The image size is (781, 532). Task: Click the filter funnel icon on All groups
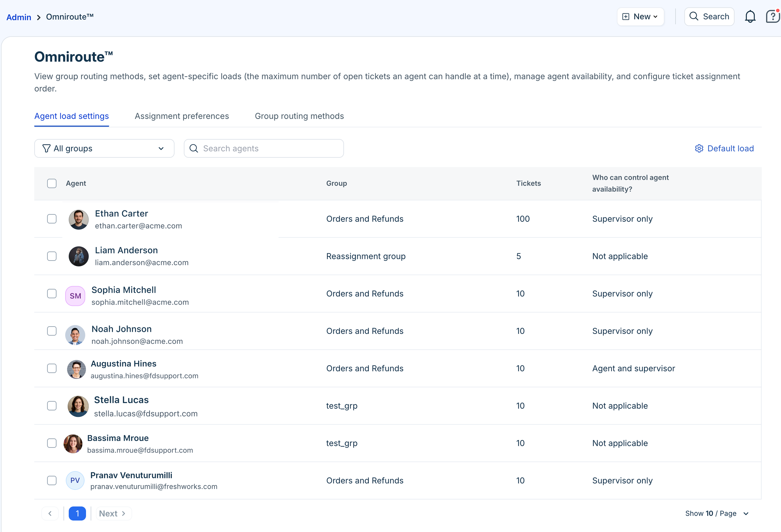46,149
